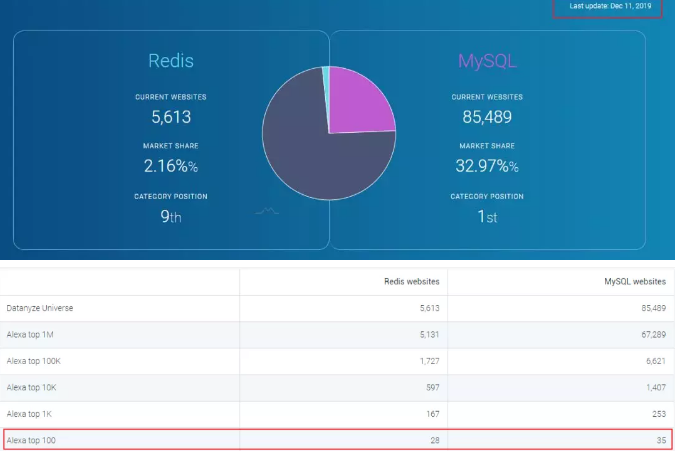
Task: Click Redis value 167 in Alexa top 1K row
Action: pyautogui.click(x=433, y=414)
